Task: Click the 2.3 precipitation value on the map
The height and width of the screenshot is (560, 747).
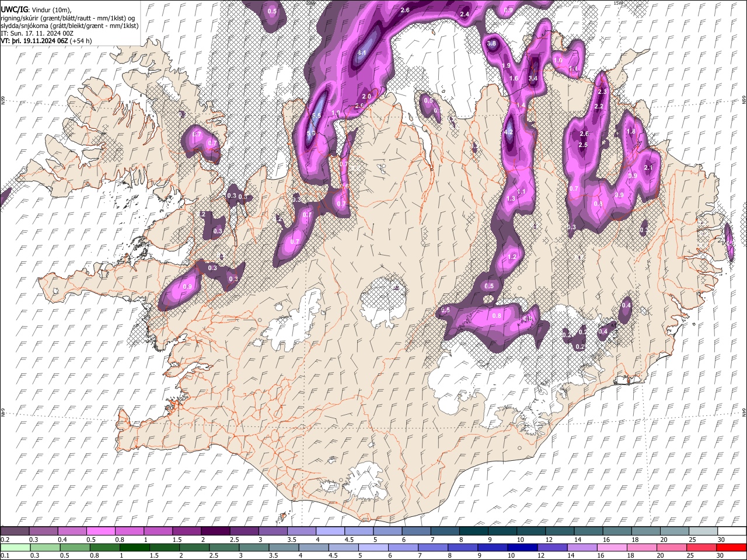Action: 603,92
